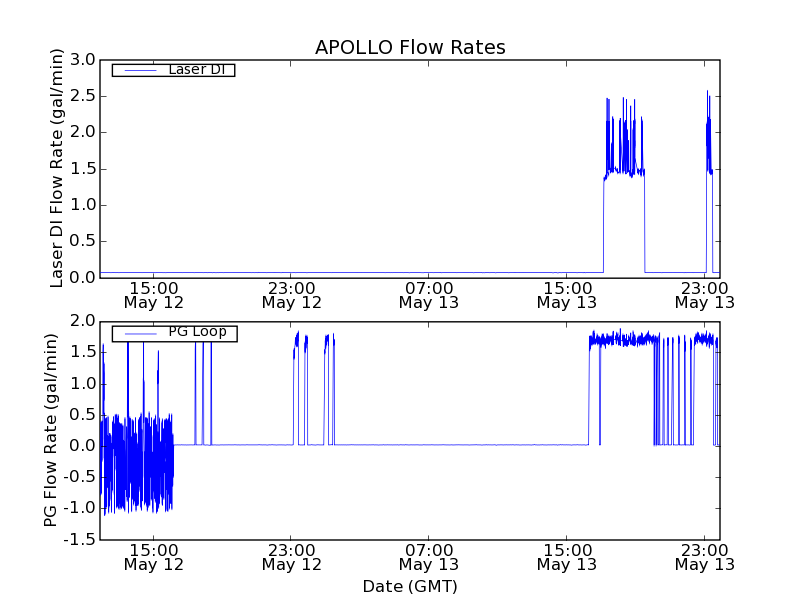Click the 2.5 tick on Laser DI axis
The height and width of the screenshot is (600, 800).
84,96
